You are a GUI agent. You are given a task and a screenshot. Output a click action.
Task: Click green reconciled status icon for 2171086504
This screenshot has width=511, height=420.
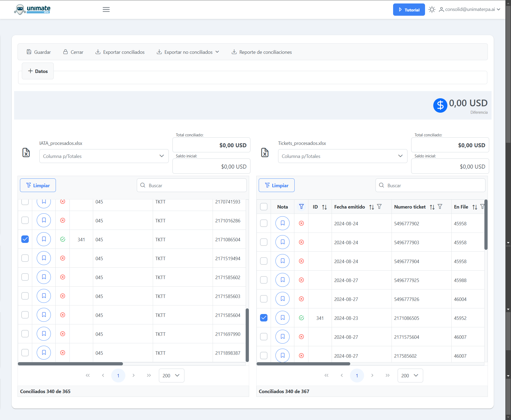pyautogui.click(x=63, y=239)
